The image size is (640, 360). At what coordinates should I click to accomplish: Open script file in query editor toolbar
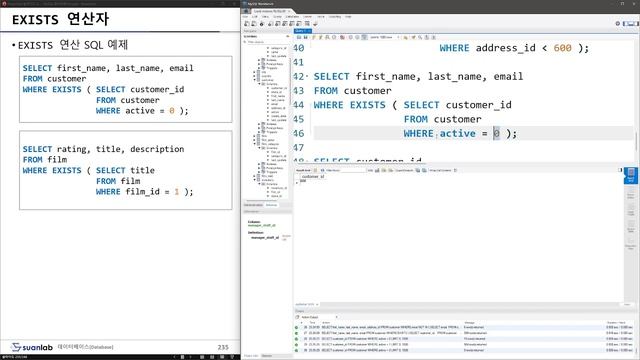pos(299,37)
